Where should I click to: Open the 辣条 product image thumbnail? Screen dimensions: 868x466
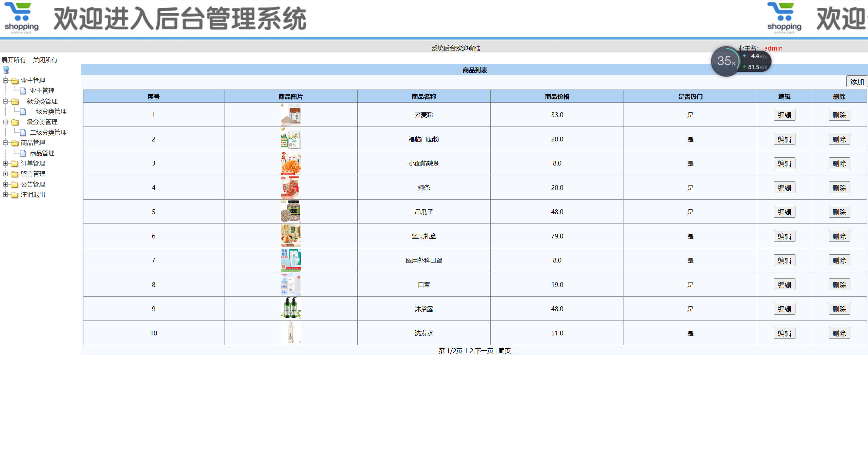pos(291,187)
